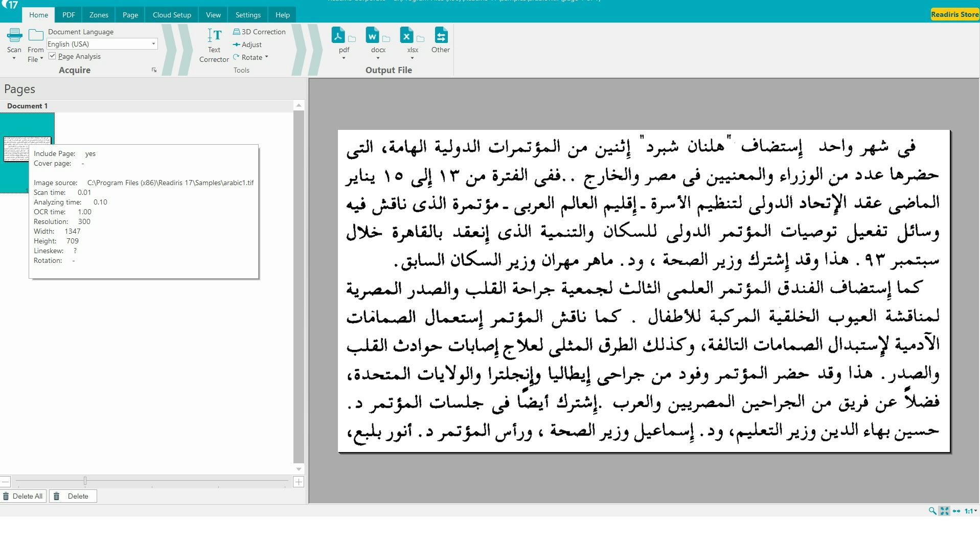Click the Include Page value yes
980x539 pixels.
click(x=90, y=153)
